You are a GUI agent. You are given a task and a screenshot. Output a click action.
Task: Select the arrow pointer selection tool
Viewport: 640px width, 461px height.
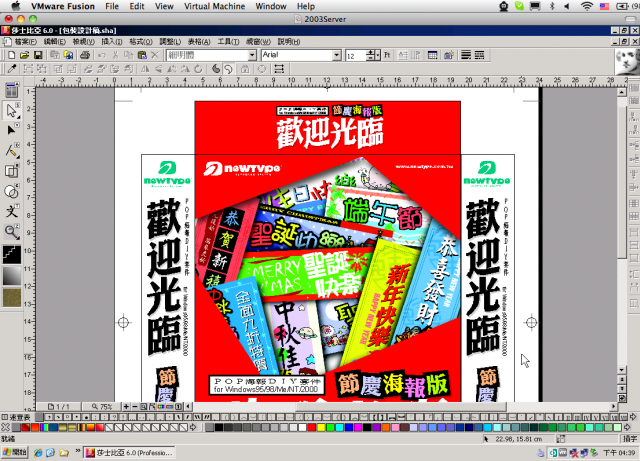coord(12,110)
